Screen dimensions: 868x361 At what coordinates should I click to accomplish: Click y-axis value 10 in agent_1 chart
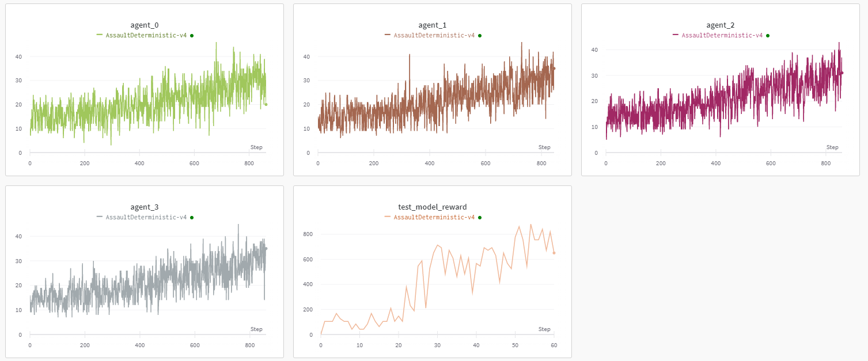click(x=306, y=129)
